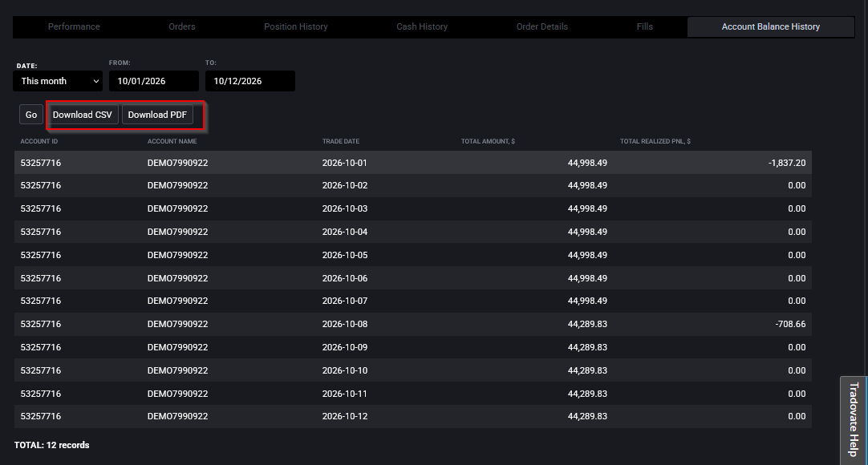Select the Account Balance History tab

(x=771, y=26)
